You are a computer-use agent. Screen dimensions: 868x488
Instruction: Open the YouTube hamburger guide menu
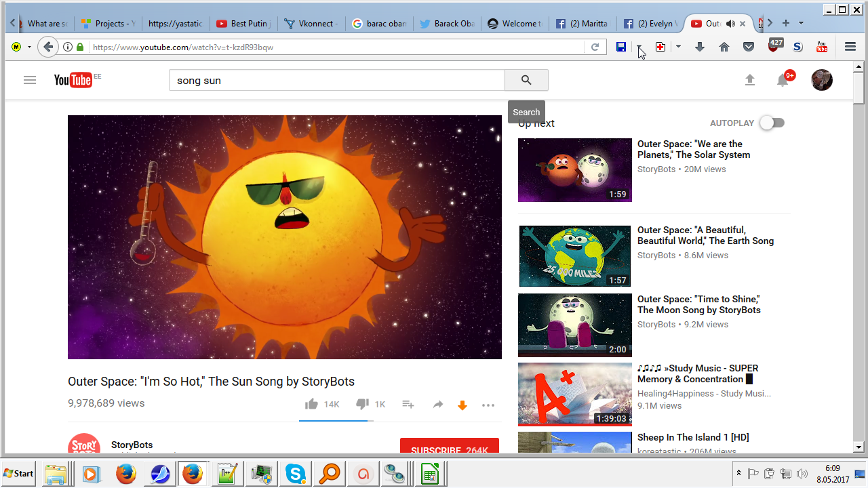coord(29,80)
